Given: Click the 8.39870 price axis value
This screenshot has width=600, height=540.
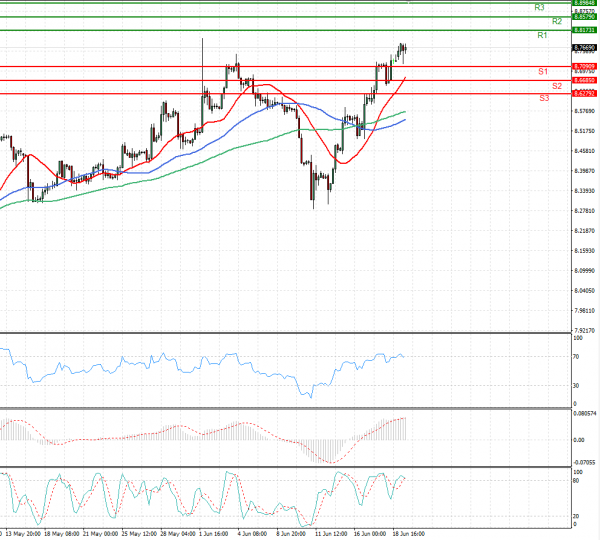Looking at the screenshot, I should click(584, 171).
